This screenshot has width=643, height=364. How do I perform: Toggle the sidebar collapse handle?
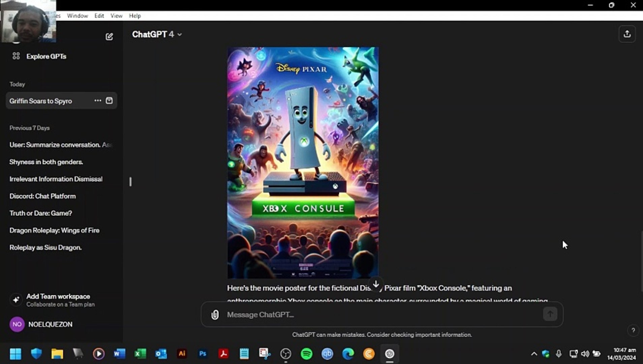(130, 182)
